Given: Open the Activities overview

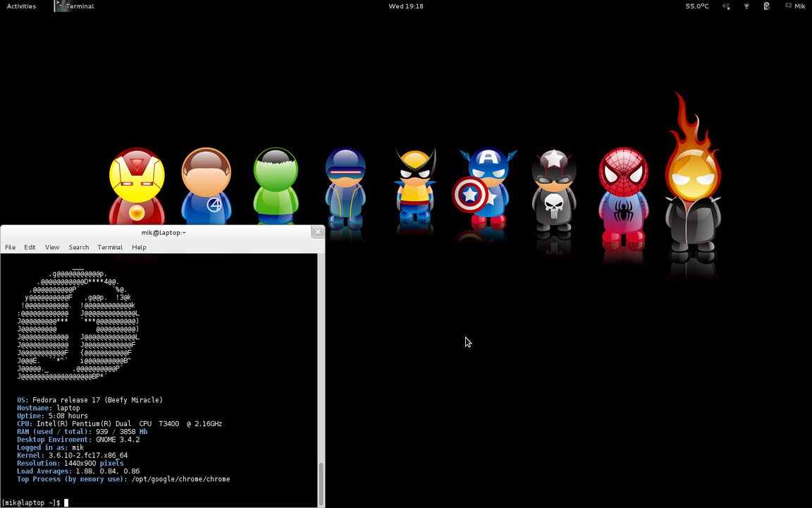Looking at the screenshot, I should [x=21, y=6].
